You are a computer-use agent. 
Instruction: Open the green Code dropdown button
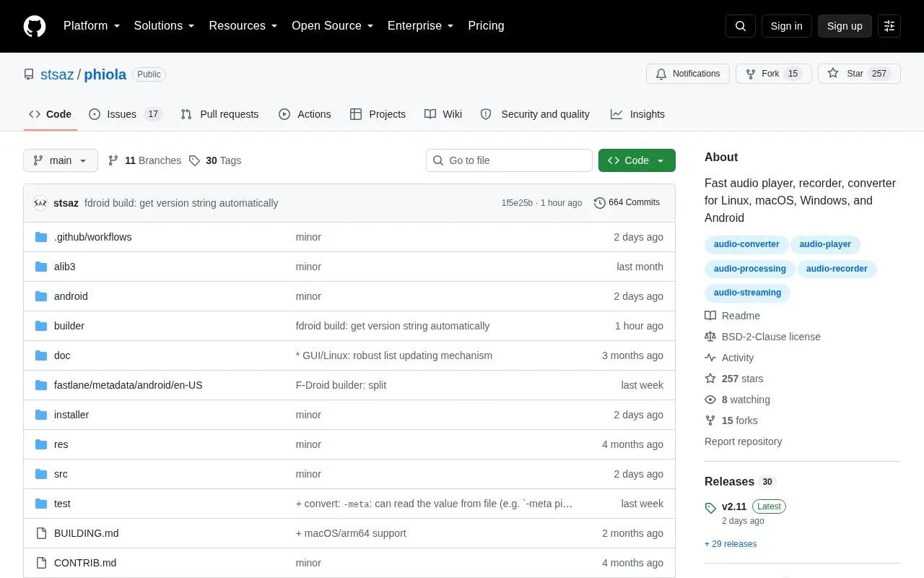tap(637, 160)
